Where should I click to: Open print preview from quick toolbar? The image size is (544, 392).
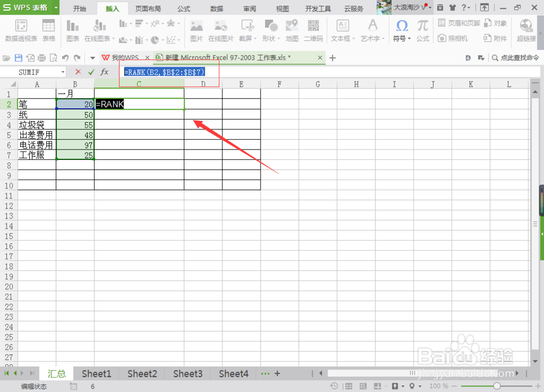point(53,58)
